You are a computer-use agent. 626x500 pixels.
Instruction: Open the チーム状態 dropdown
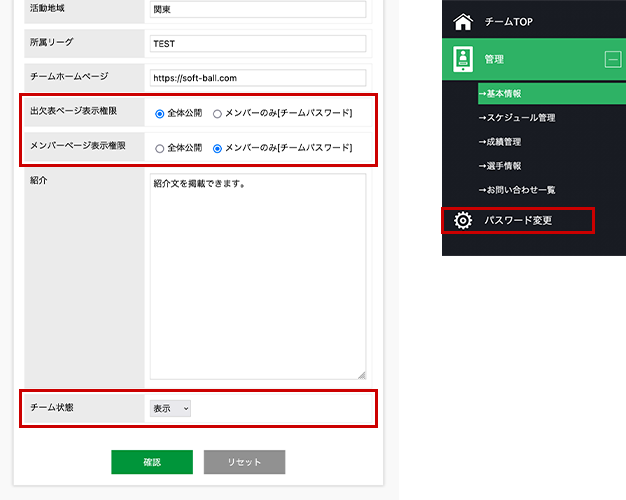[170, 408]
